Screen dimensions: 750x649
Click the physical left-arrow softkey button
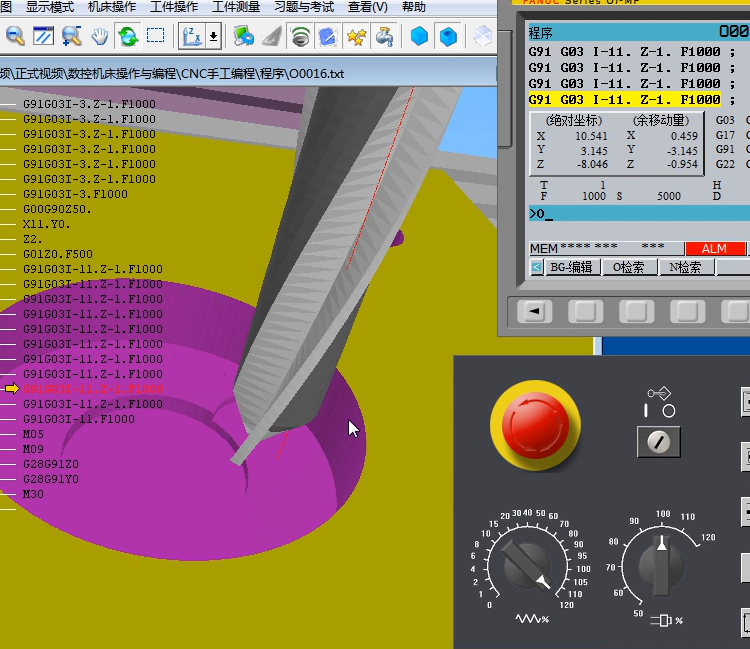click(x=535, y=311)
